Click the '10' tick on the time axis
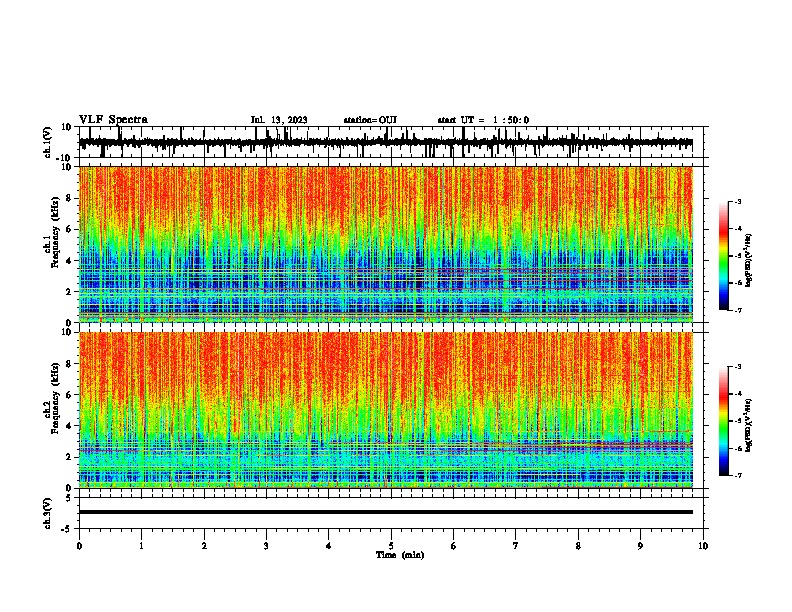Image resolution: width=792 pixels, height=612 pixels. click(703, 546)
